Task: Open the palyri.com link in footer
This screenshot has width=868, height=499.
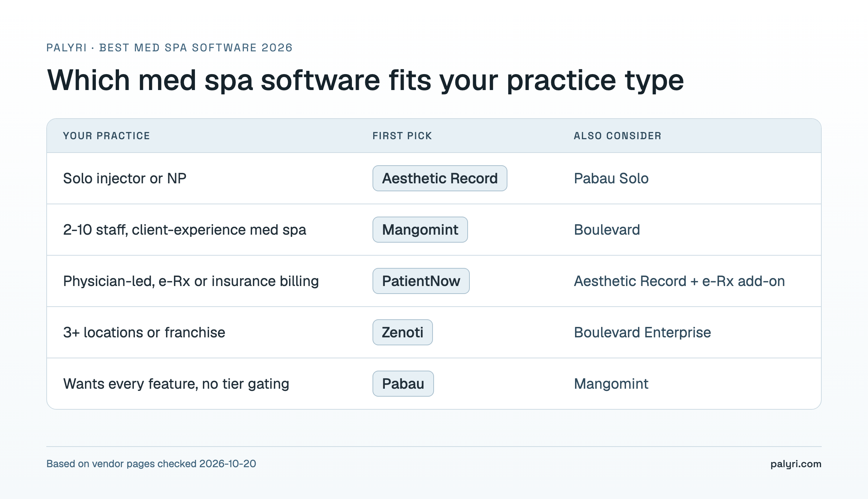Action: (796, 464)
